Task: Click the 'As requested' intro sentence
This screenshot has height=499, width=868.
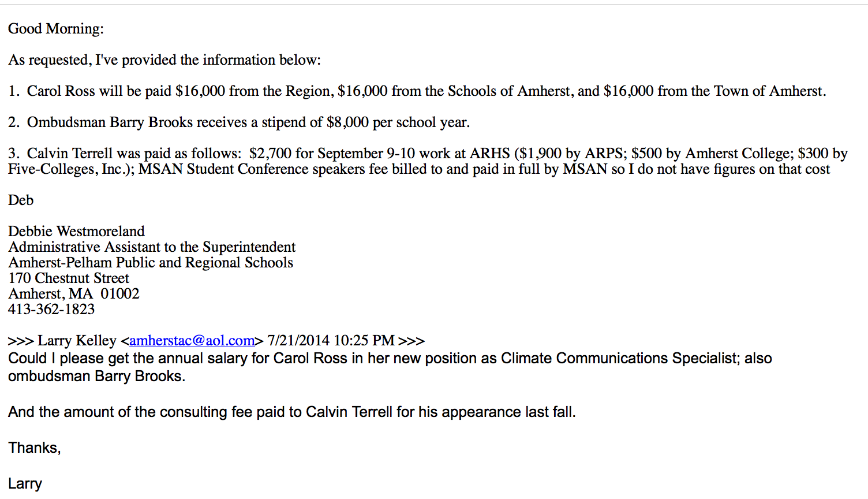Action: (x=164, y=60)
